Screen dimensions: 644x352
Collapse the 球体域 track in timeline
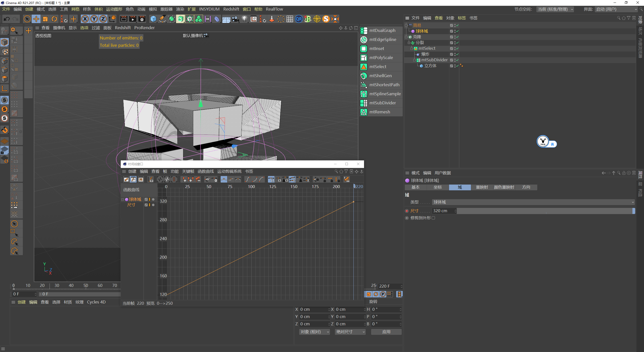(123, 199)
